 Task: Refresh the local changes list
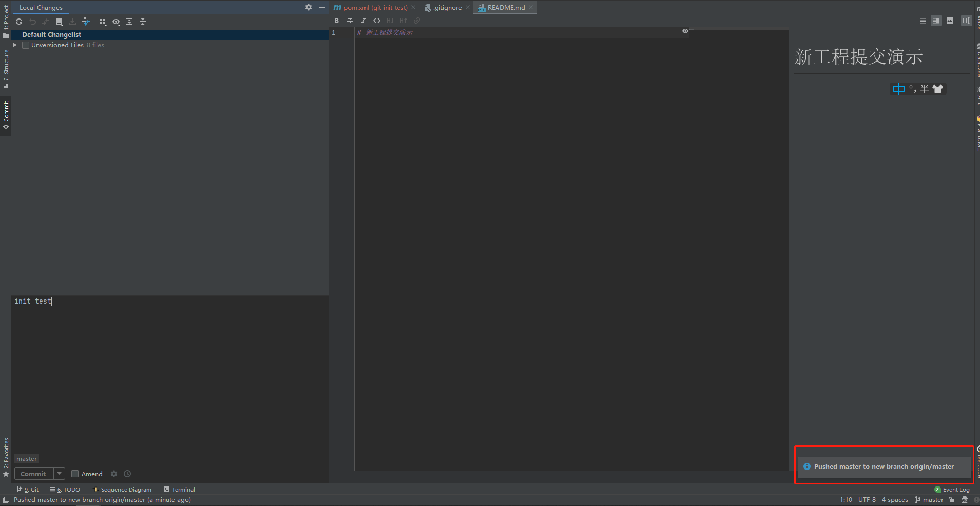[x=19, y=22]
